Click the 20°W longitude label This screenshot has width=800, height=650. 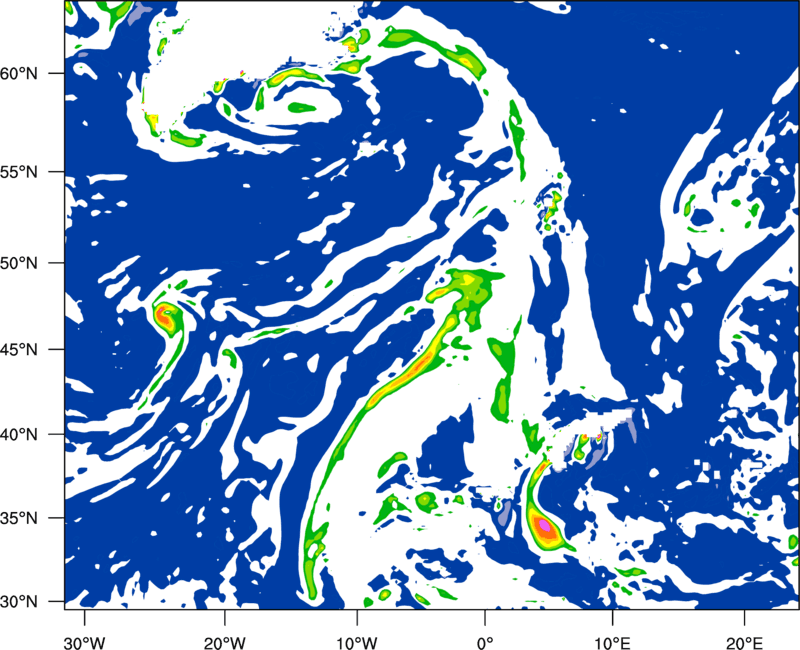point(224,643)
